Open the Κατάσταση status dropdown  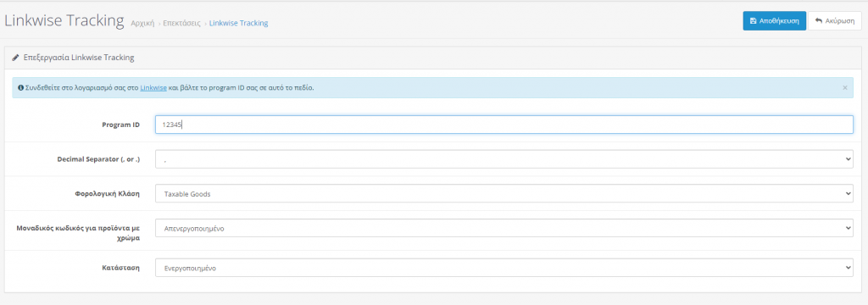point(504,268)
